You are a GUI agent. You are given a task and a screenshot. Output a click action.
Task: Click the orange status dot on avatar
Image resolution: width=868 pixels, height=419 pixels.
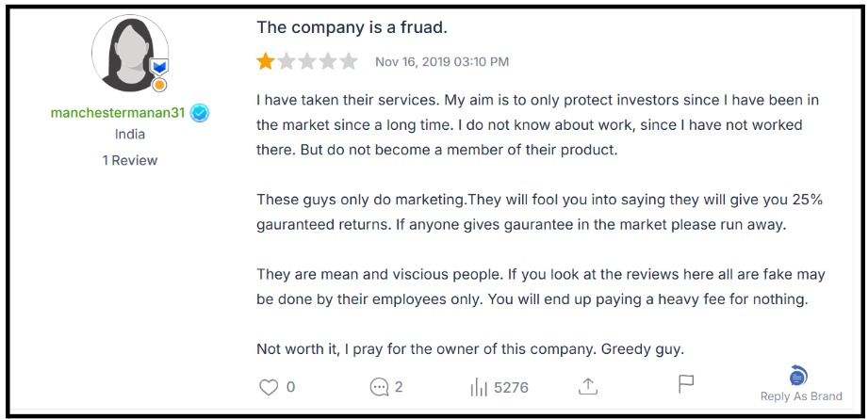coord(159,85)
